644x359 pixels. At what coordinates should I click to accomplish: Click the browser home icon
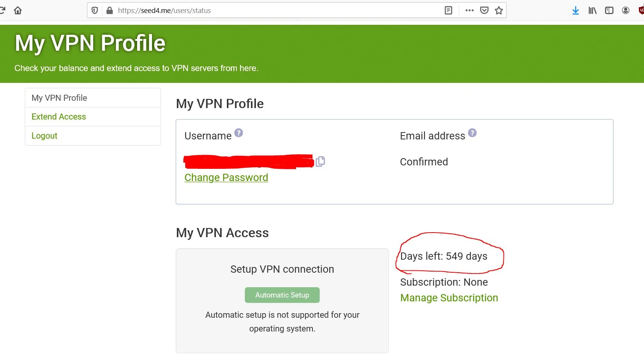coord(18,10)
